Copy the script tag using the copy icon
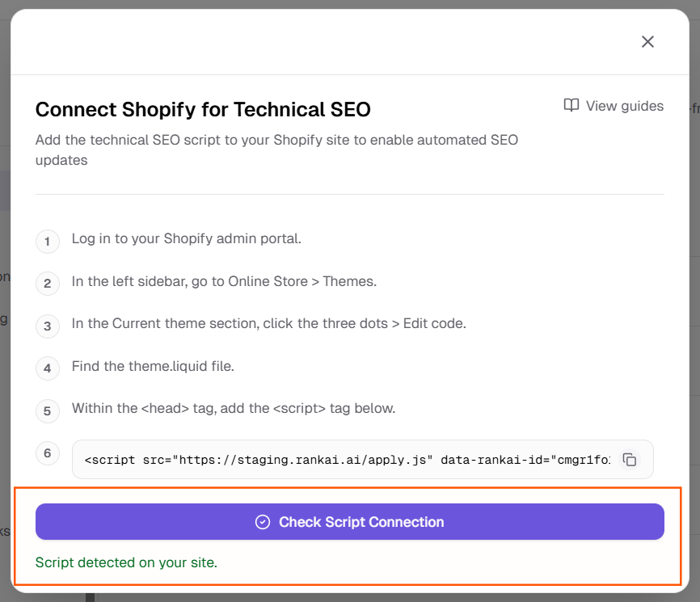Screen dimensions: 700x602 [630, 458]
